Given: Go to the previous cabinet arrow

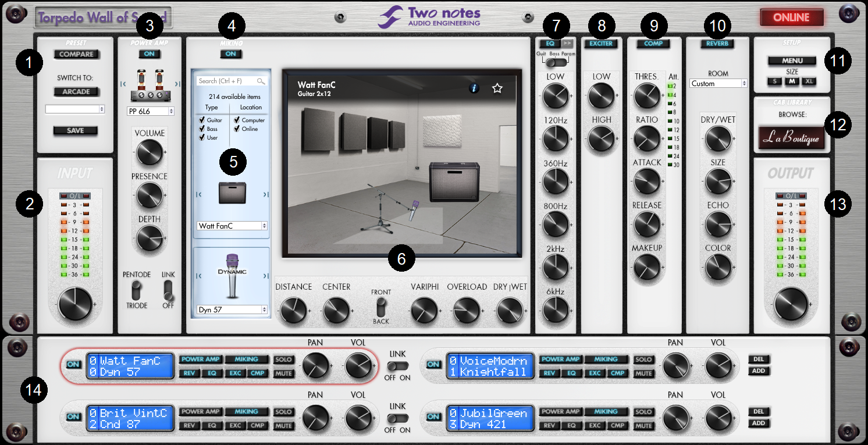Looking at the screenshot, I should (x=199, y=194).
